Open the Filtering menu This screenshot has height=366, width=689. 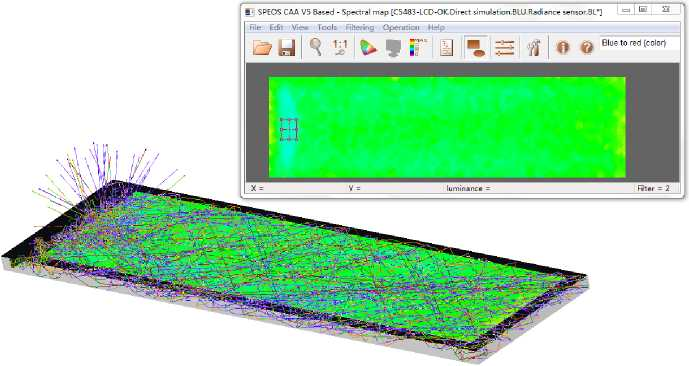(x=359, y=27)
